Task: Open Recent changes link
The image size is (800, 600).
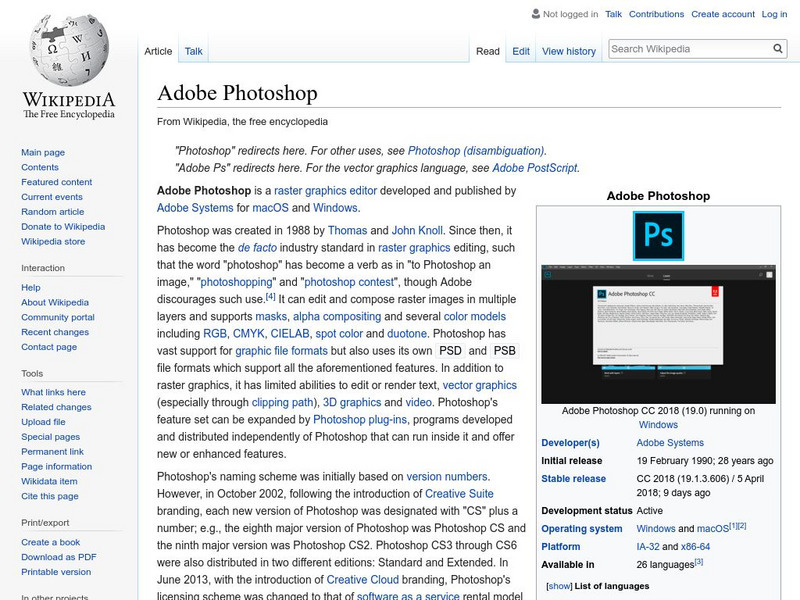Action: pyautogui.click(x=55, y=332)
